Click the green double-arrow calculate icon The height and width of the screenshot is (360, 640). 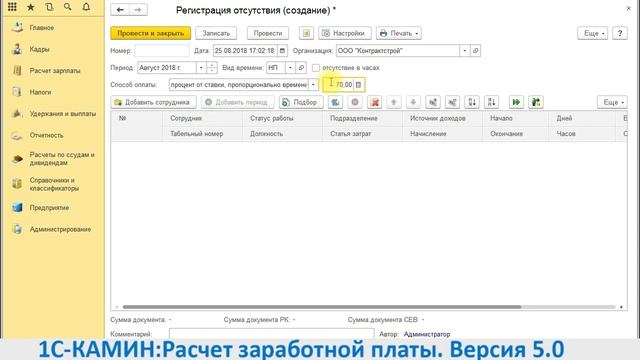coord(516,102)
